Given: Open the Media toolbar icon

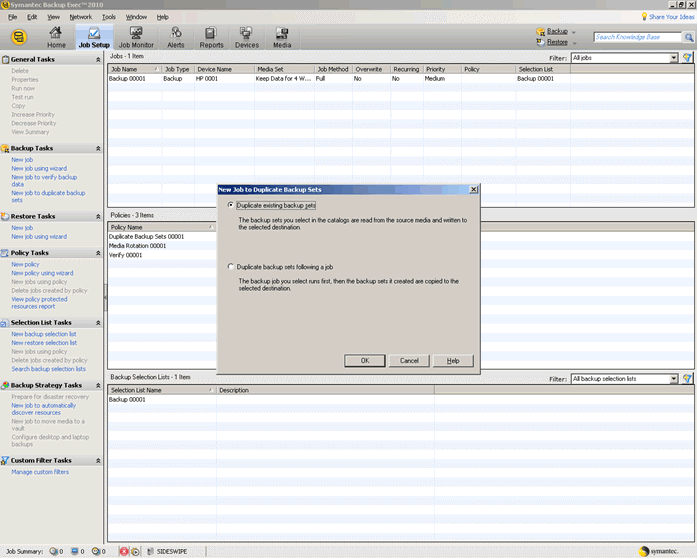Looking at the screenshot, I should point(282,37).
